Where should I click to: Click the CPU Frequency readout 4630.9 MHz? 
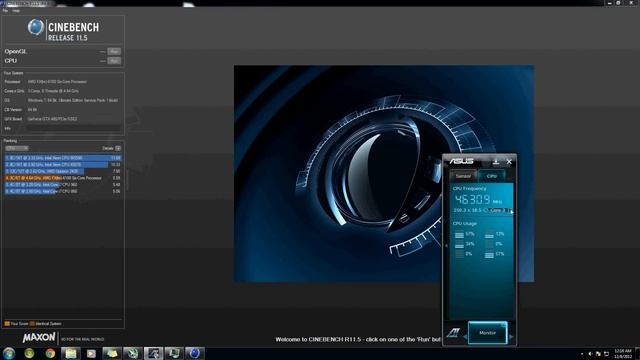click(478, 200)
